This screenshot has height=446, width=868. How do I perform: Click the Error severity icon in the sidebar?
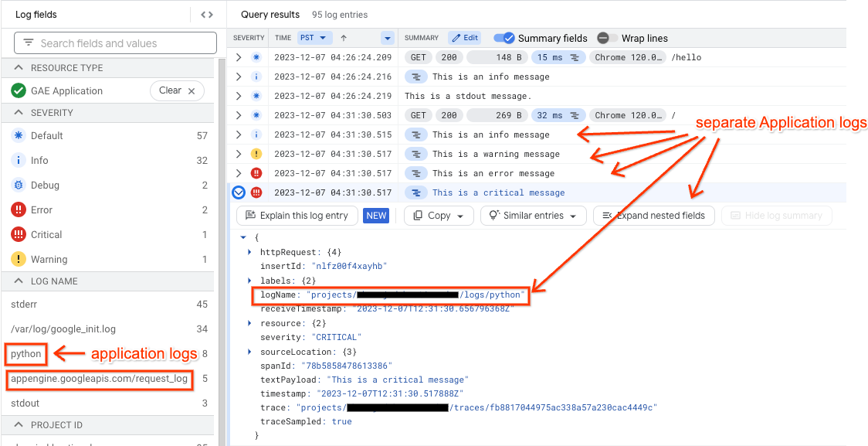click(19, 209)
